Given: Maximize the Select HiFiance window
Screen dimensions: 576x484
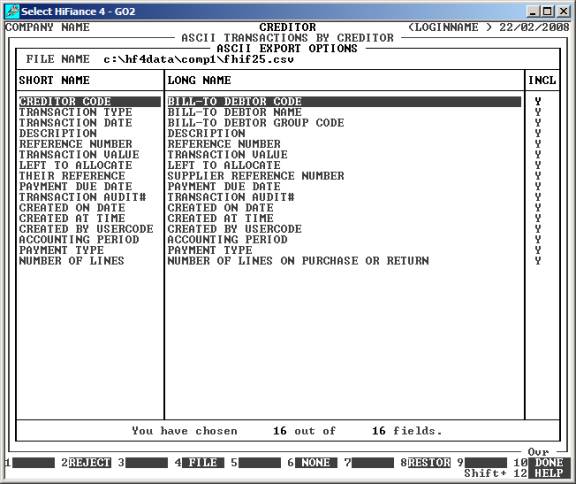Looking at the screenshot, I should 548,11.
